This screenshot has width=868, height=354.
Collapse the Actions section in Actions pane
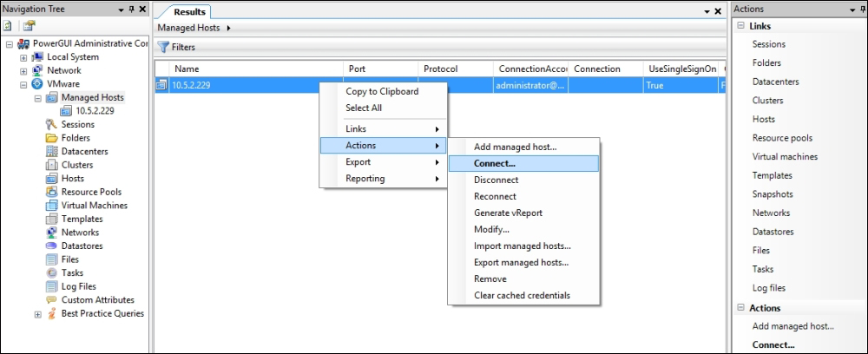click(740, 308)
